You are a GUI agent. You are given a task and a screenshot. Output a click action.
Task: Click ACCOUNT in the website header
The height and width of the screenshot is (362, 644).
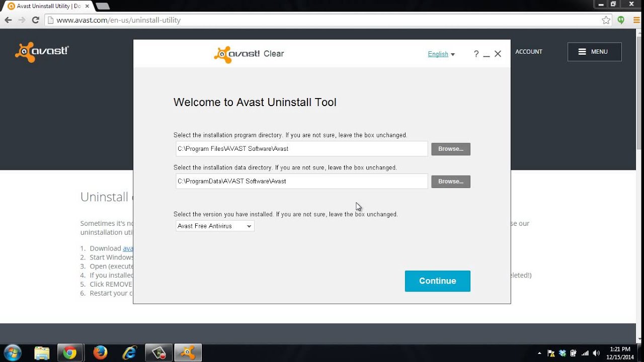(529, 52)
